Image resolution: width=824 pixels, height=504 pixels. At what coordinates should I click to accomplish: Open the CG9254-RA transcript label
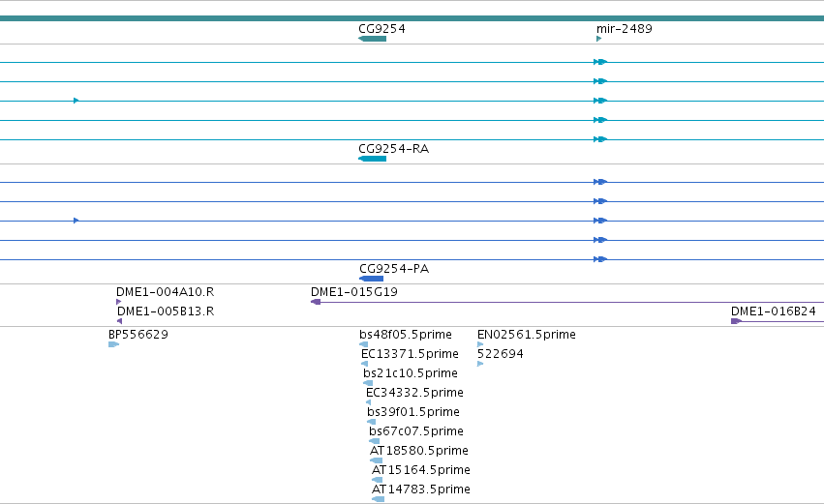pos(394,149)
